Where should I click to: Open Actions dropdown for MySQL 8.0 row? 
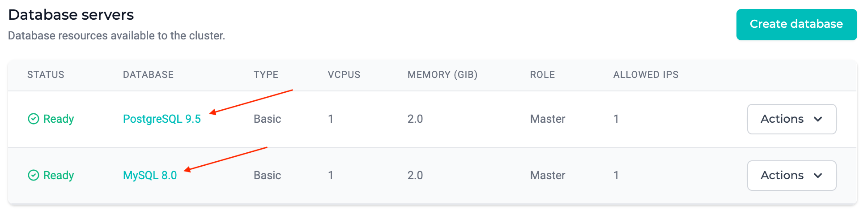point(791,176)
